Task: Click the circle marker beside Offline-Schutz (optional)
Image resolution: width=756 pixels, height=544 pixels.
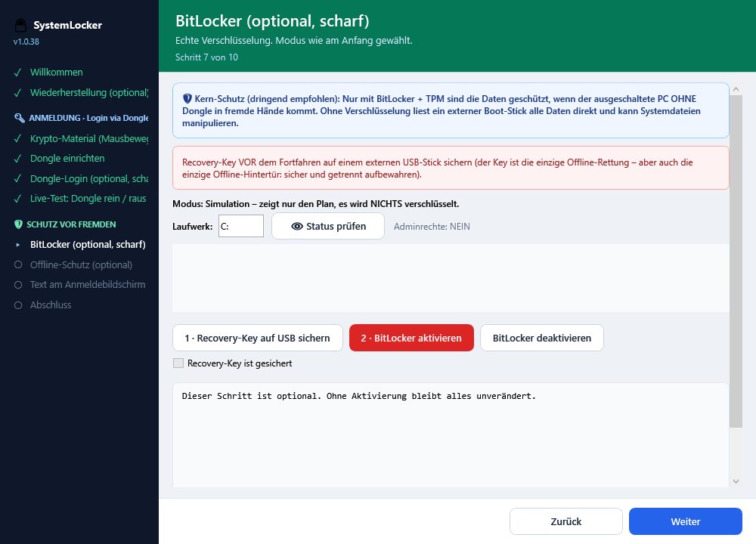Action: tap(18, 264)
